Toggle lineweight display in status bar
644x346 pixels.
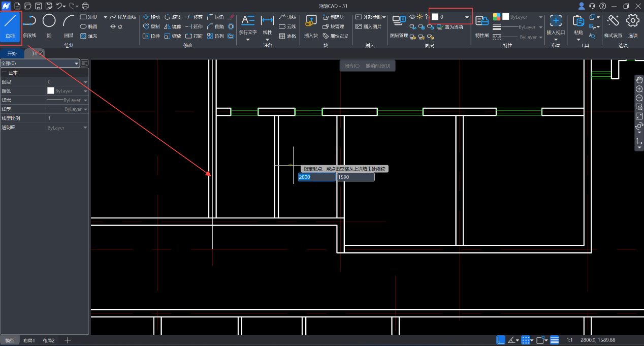[x=555, y=340]
